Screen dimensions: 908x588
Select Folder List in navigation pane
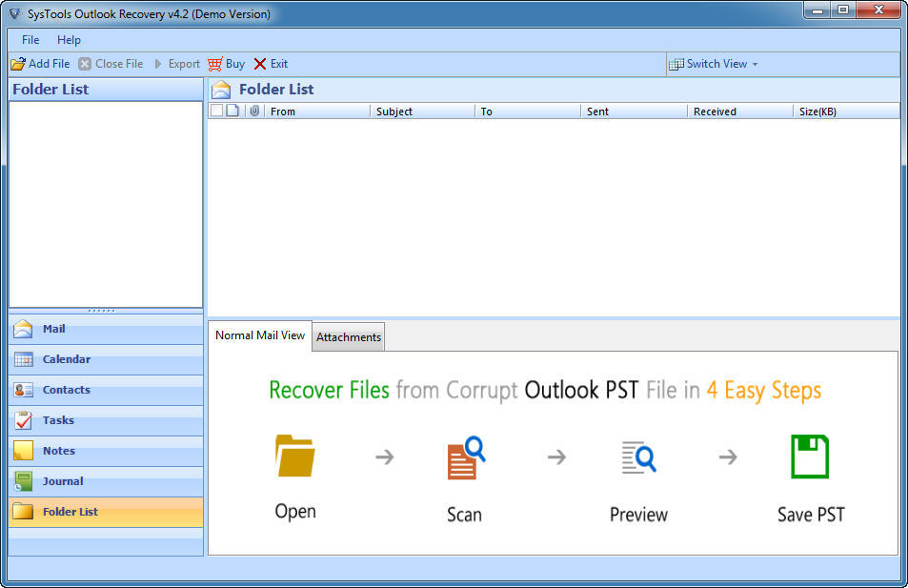pos(106,512)
